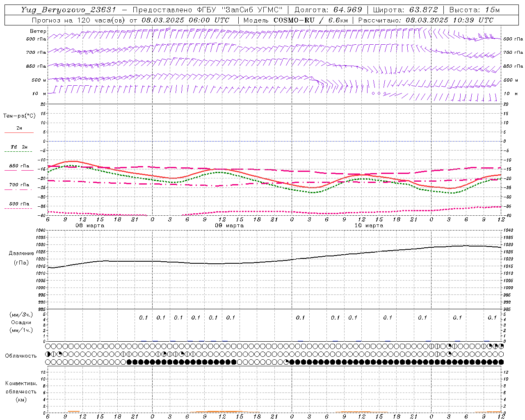The width and height of the screenshot is (525, 420).
Task: Click the Модель COSMO-RU / 6.6км label
Action: 295,20
